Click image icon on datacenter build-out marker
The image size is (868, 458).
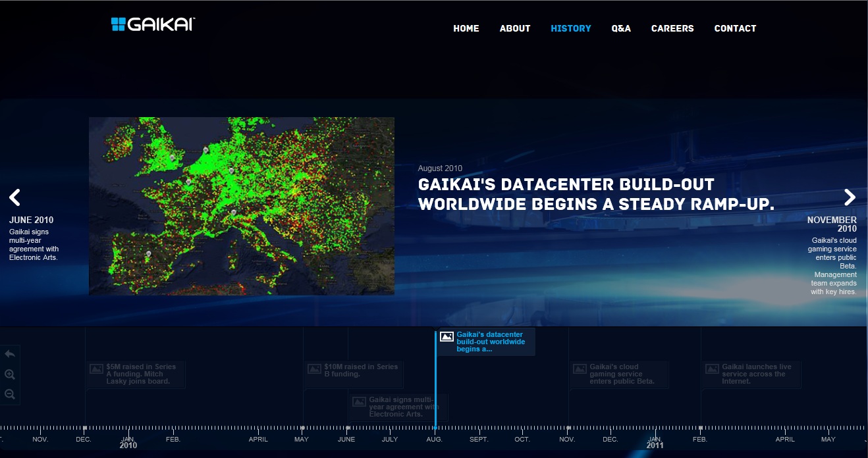447,336
